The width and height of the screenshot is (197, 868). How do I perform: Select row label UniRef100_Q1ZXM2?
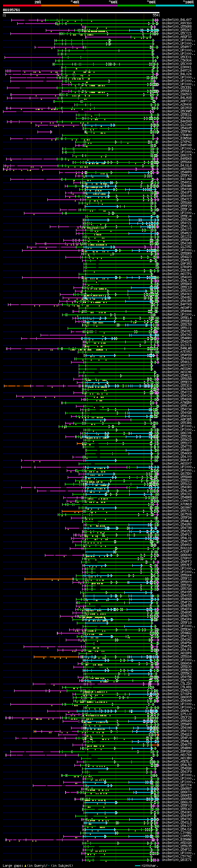point(177,247)
